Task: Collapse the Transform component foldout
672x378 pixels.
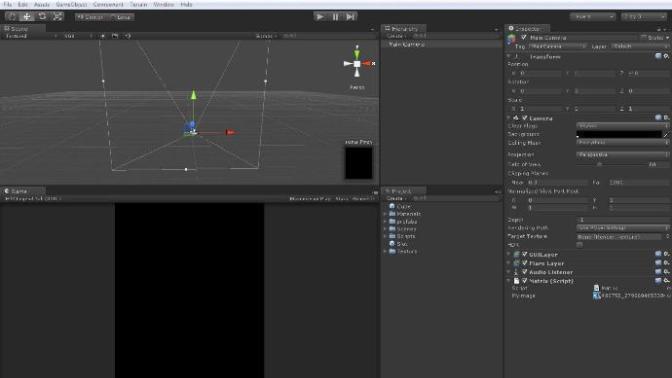Action: point(509,56)
